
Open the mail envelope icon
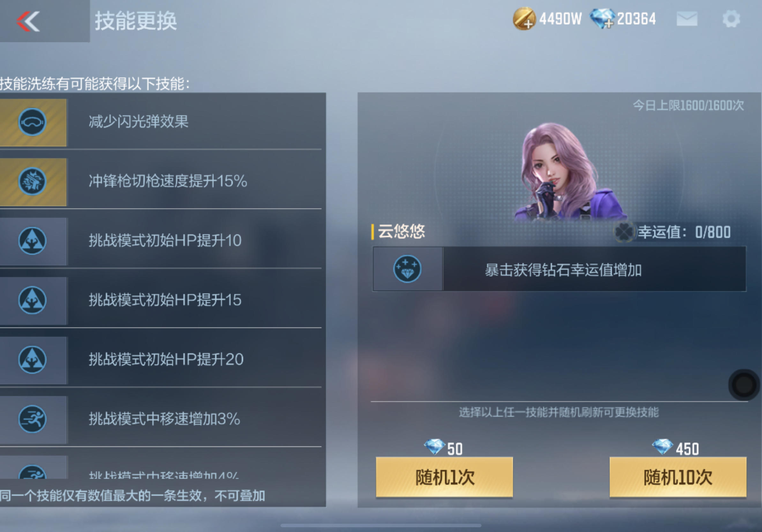click(x=687, y=19)
